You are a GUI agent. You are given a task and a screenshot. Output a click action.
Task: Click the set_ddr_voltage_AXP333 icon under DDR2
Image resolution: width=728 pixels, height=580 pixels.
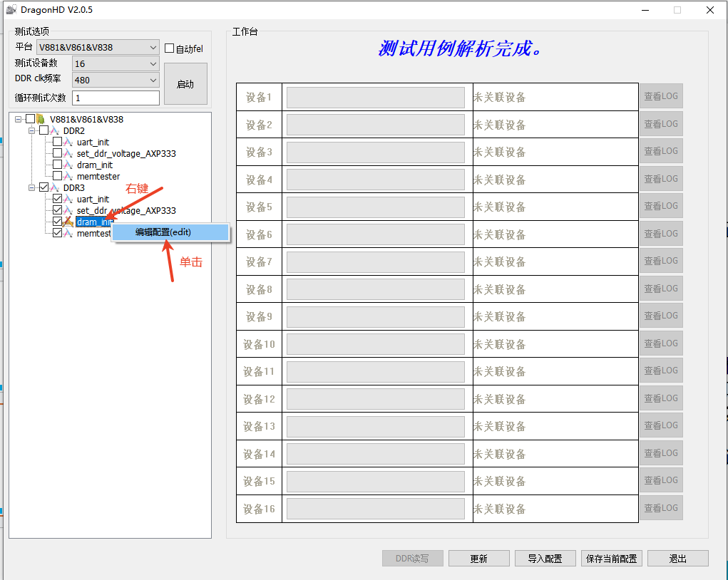(x=69, y=154)
